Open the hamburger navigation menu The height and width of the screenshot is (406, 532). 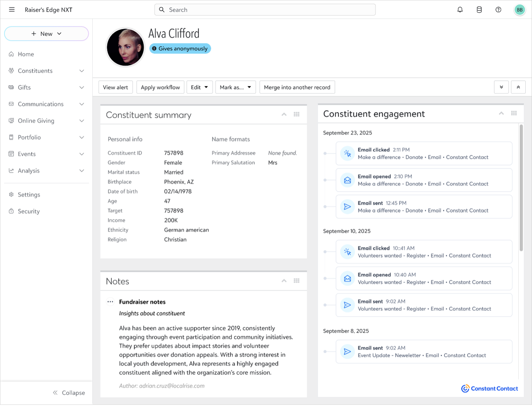(12, 10)
